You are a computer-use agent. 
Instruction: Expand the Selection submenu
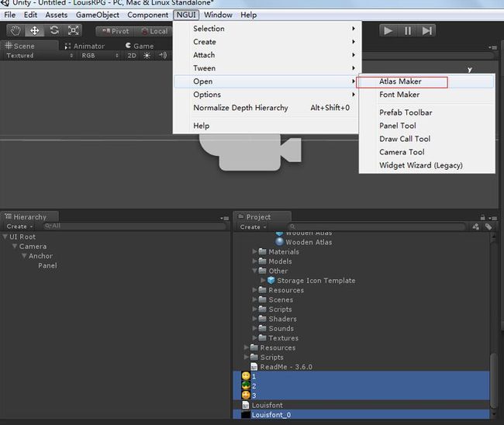pyautogui.click(x=266, y=29)
